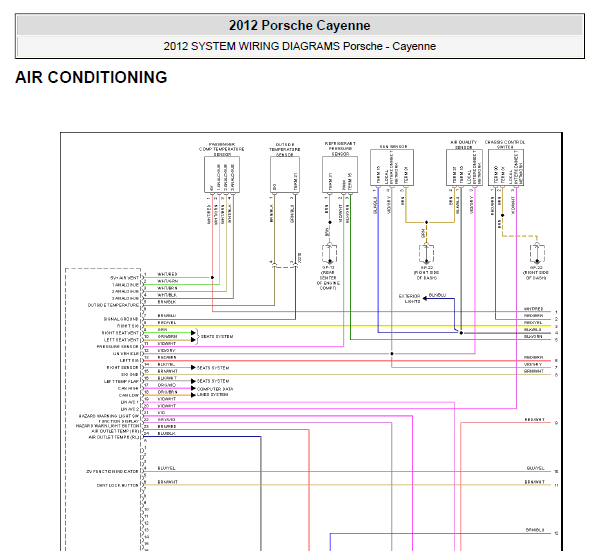Click the "BLU/YEL" wire label at right edge
This screenshot has width=603, height=551.
tap(535, 468)
